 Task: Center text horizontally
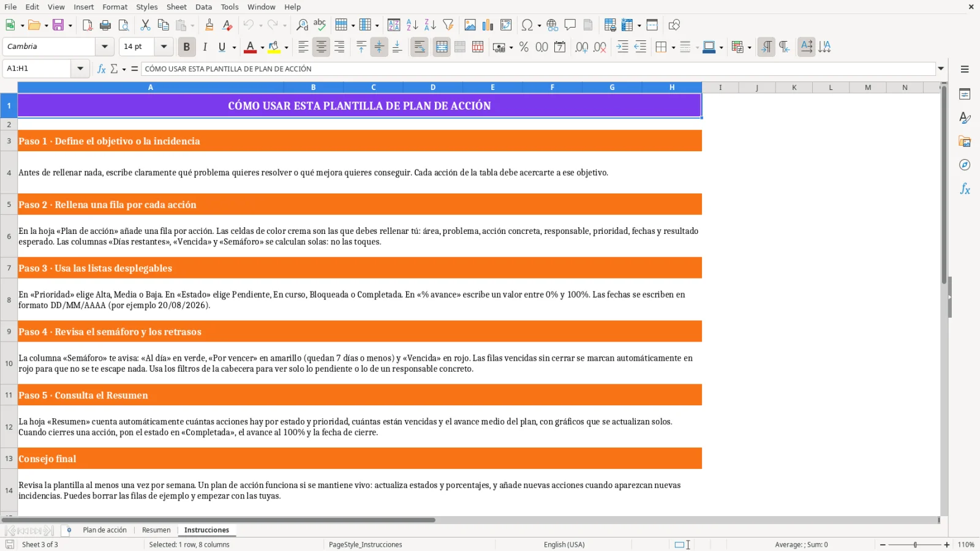(x=321, y=47)
